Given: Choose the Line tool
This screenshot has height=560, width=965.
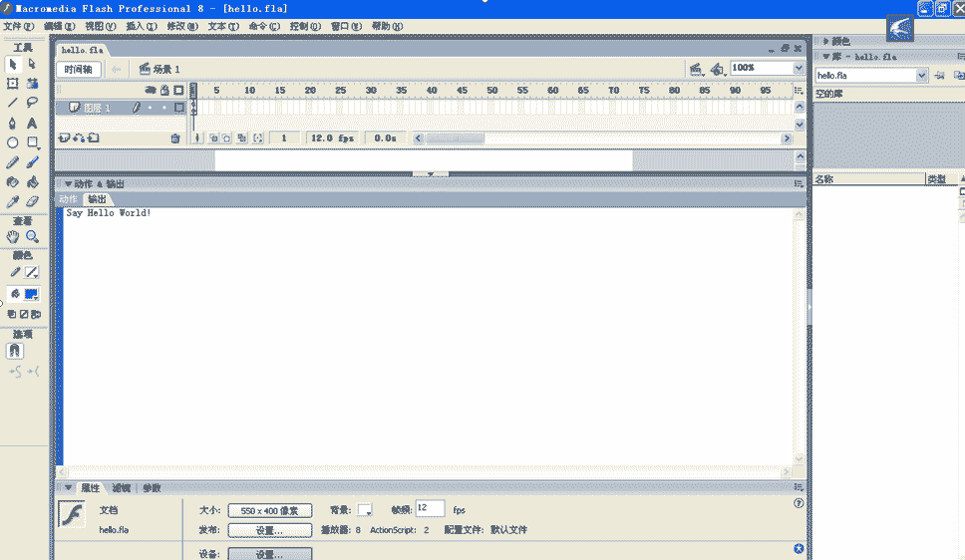Looking at the screenshot, I should [x=12, y=103].
